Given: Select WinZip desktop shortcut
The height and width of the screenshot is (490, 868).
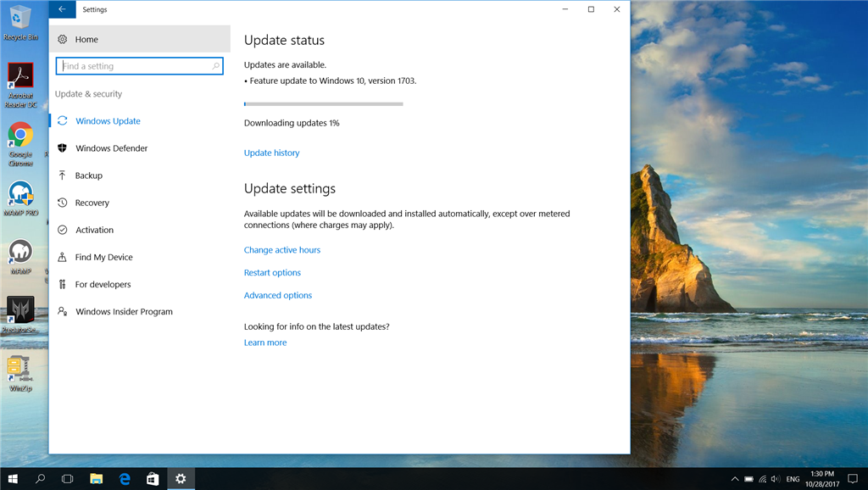Looking at the screenshot, I should (20, 374).
